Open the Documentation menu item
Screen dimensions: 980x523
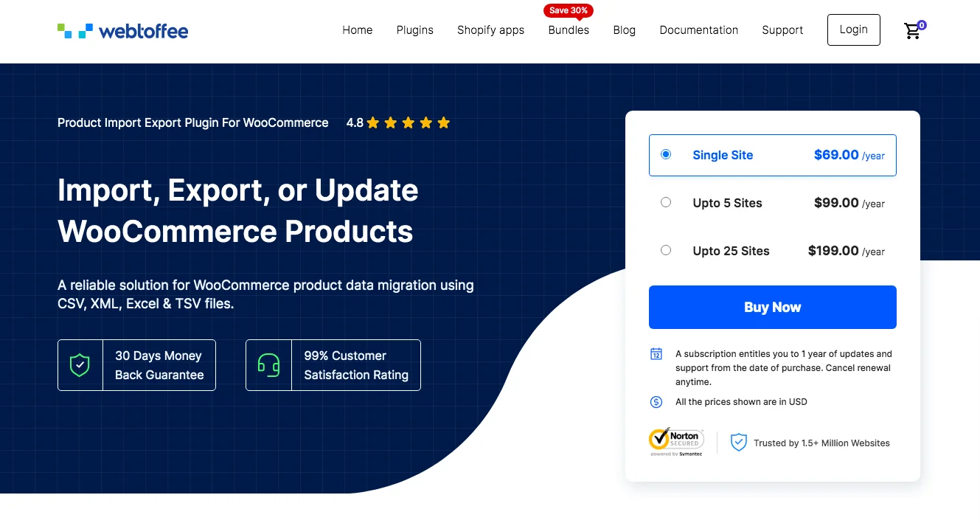699,30
